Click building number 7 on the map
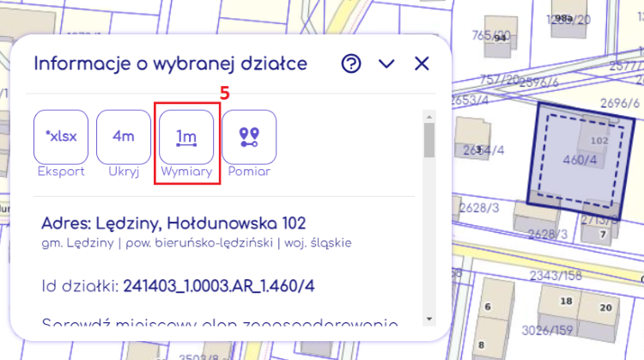 (x=603, y=235)
